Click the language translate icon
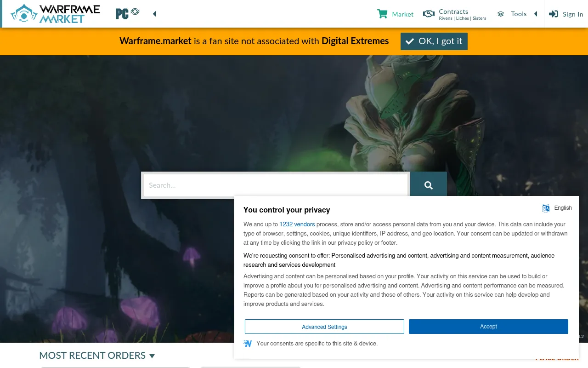The height and width of the screenshot is (368, 588). coord(546,208)
